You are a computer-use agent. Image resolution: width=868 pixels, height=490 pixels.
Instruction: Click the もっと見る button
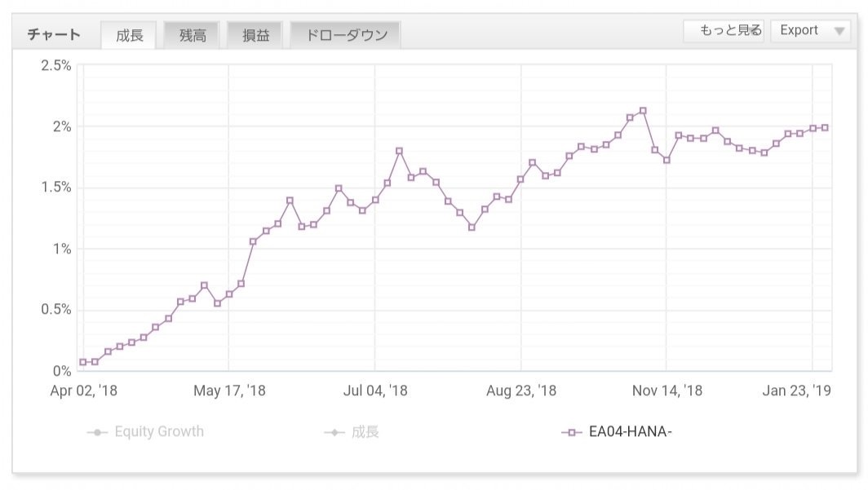point(724,31)
